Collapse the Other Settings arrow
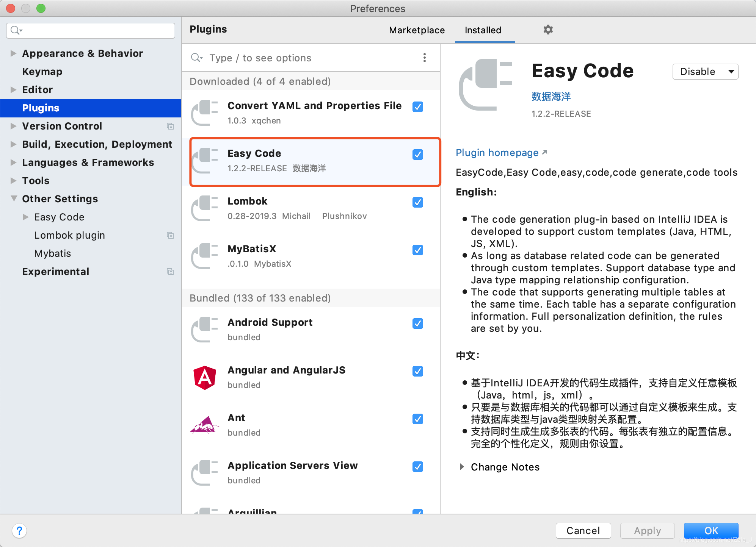 (x=14, y=198)
